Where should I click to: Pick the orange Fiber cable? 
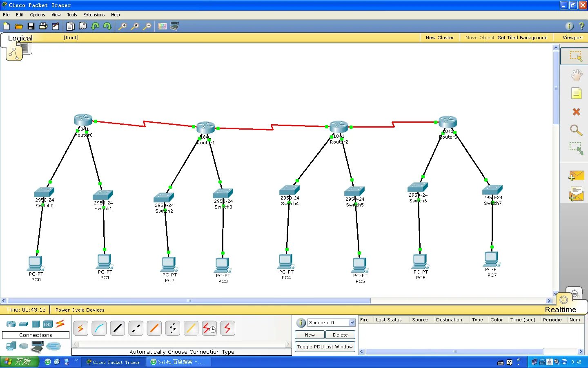tap(154, 328)
